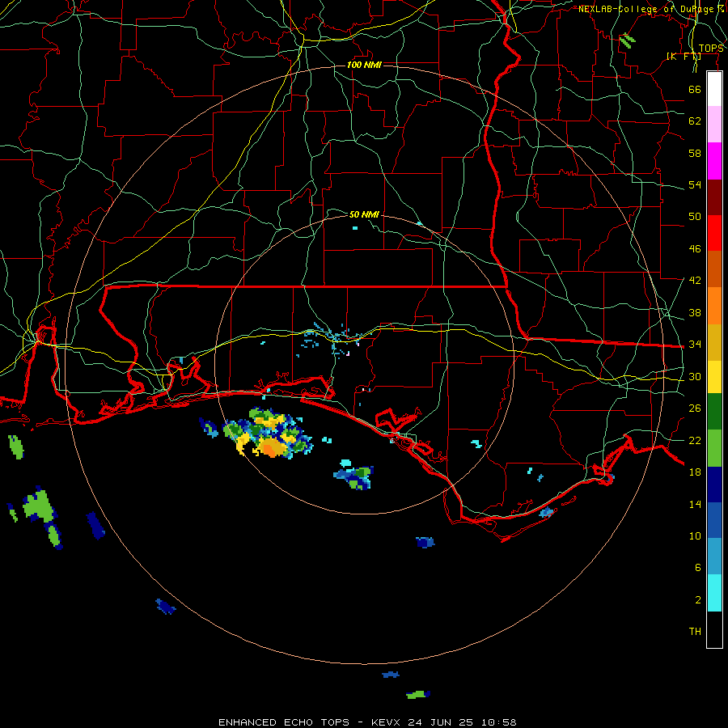The image size is (728, 728).
Task: Click legend value "34"
Action: pyautogui.click(x=695, y=345)
